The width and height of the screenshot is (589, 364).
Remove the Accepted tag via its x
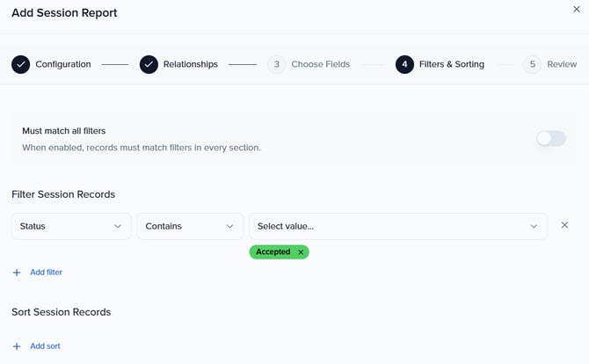301,252
